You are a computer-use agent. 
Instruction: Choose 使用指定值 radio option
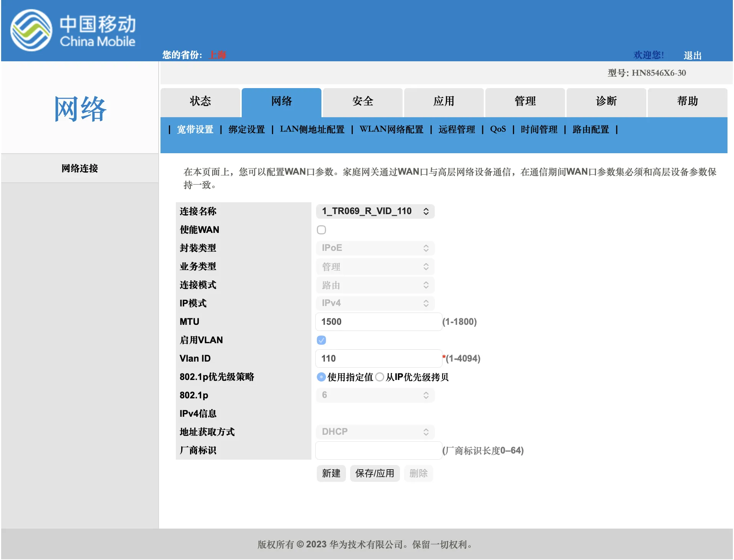[x=321, y=377]
